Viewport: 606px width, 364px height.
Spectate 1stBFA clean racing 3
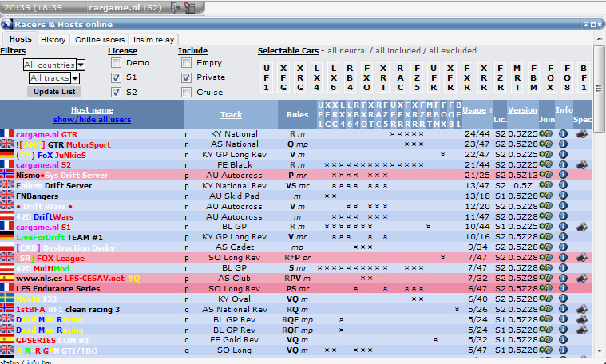[582, 309]
